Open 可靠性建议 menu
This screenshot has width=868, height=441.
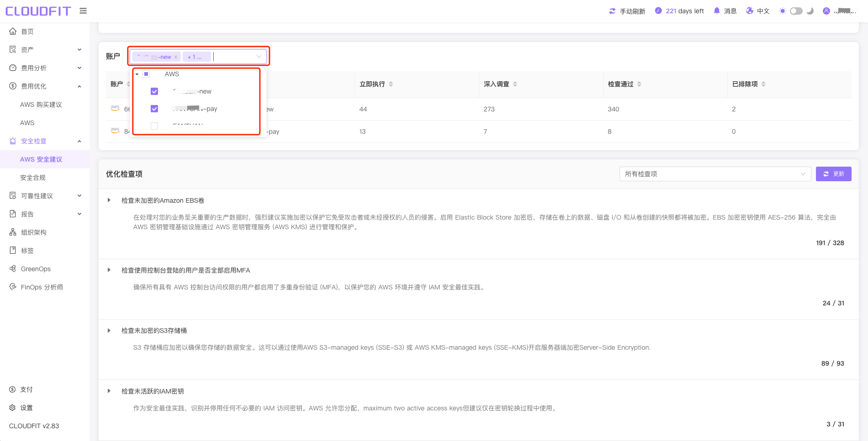pyautogui.click(x=45, y=196)
